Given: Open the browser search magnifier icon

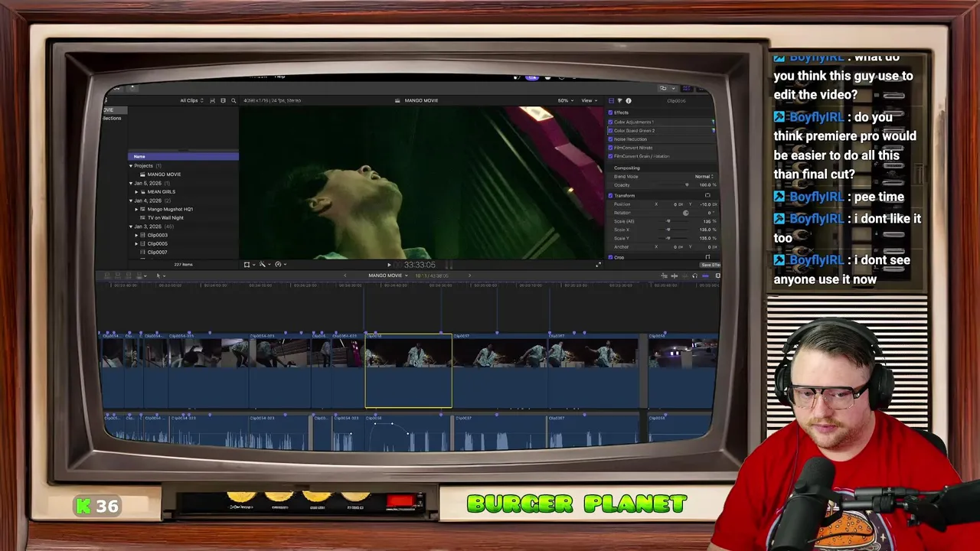Looking at the screenshot, I should pyautogui.click(x=234, y=100).
